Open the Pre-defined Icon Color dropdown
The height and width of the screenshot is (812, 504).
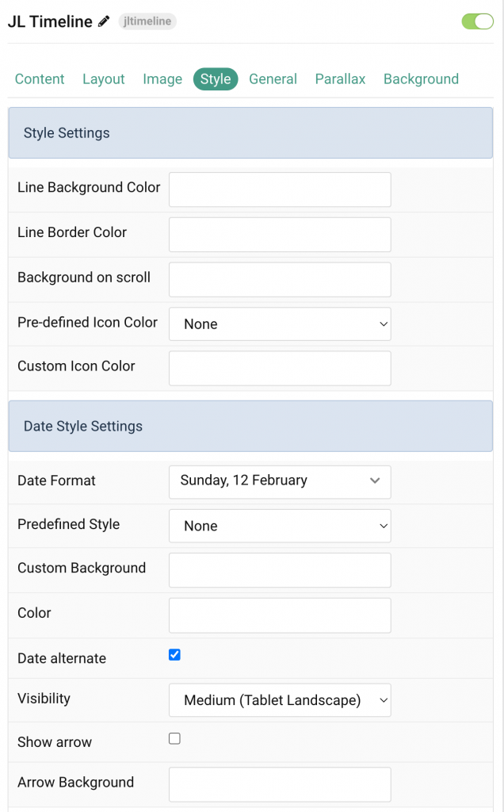[x=279, y=324]
